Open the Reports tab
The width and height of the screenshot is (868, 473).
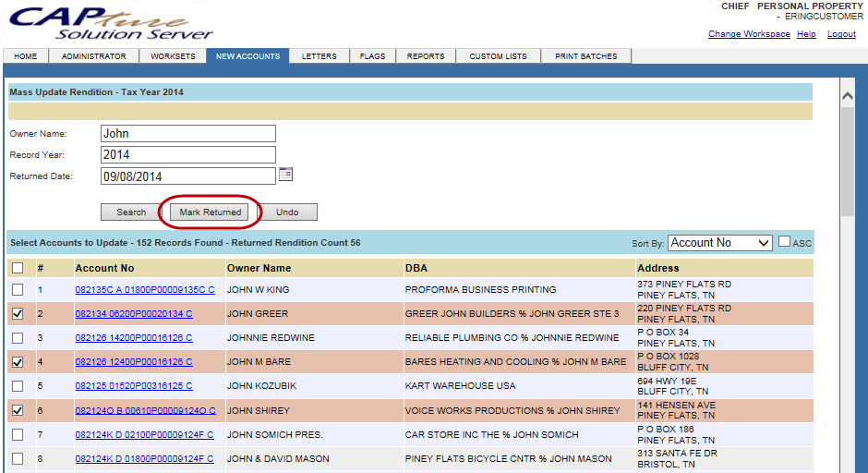(x=426, y=56)
